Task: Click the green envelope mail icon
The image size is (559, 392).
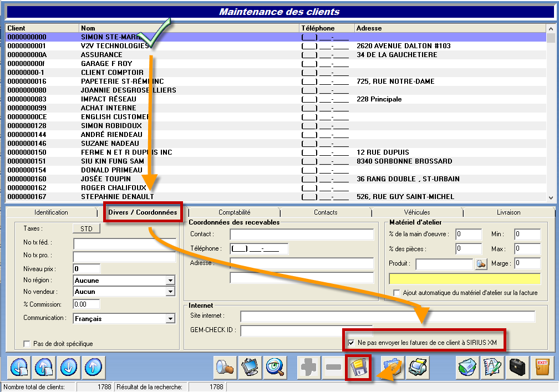Action: tap(467, 367)
